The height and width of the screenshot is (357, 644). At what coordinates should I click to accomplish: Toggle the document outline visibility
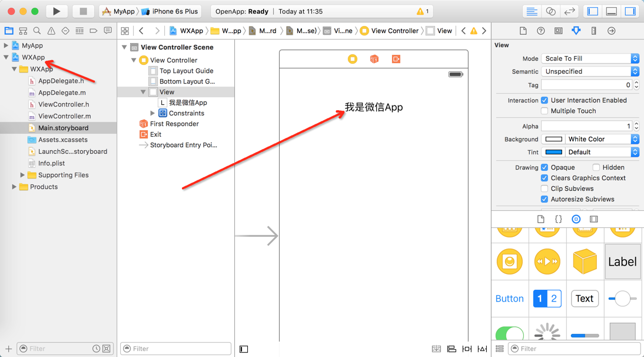(244, 349)
